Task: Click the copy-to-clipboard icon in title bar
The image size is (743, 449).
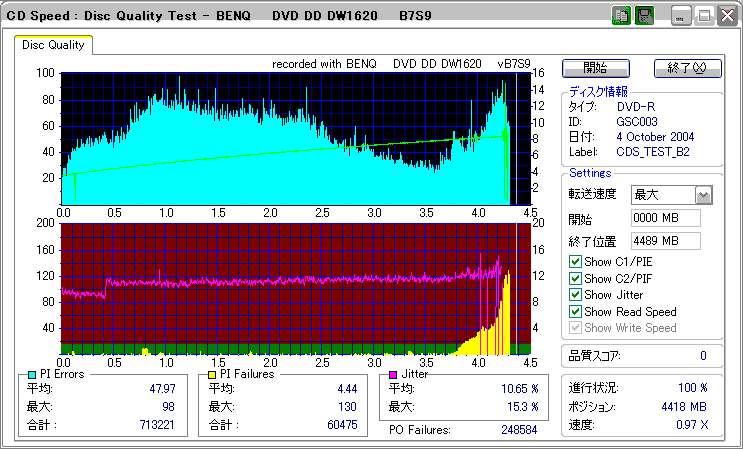Action: tap(620, 16)
